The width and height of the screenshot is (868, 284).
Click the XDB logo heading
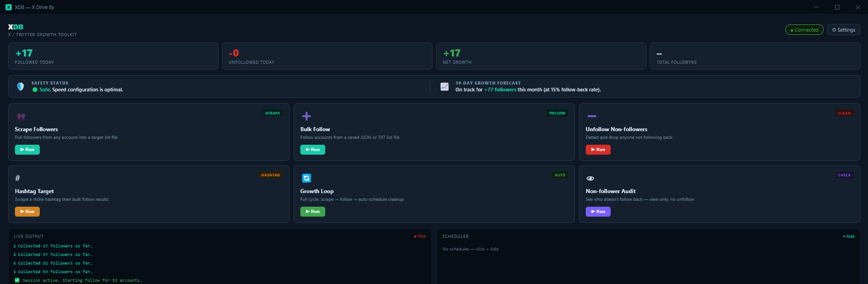click(x=16, y=27)
